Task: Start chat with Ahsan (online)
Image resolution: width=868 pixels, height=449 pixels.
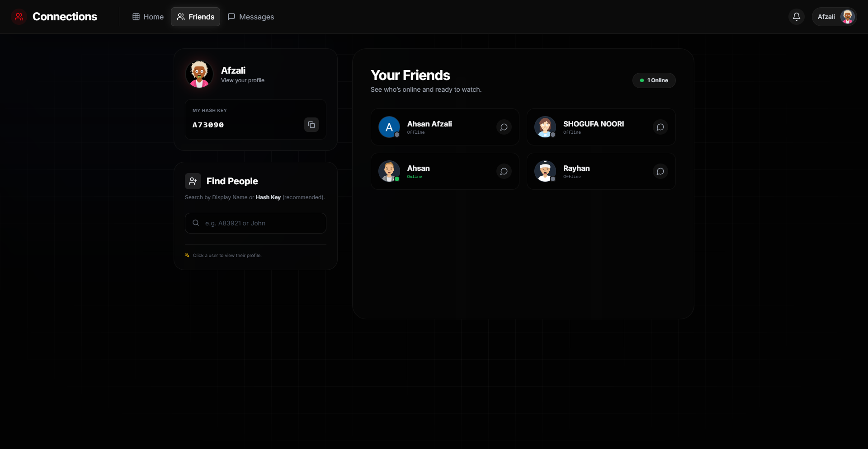Action: coord(504,172)
